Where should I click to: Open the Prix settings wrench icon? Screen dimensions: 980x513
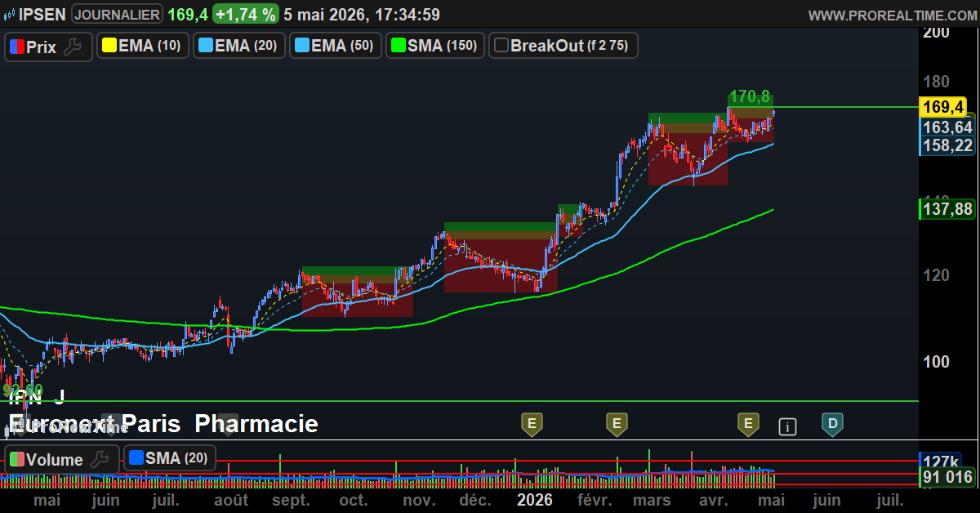[x=73, y=47]
